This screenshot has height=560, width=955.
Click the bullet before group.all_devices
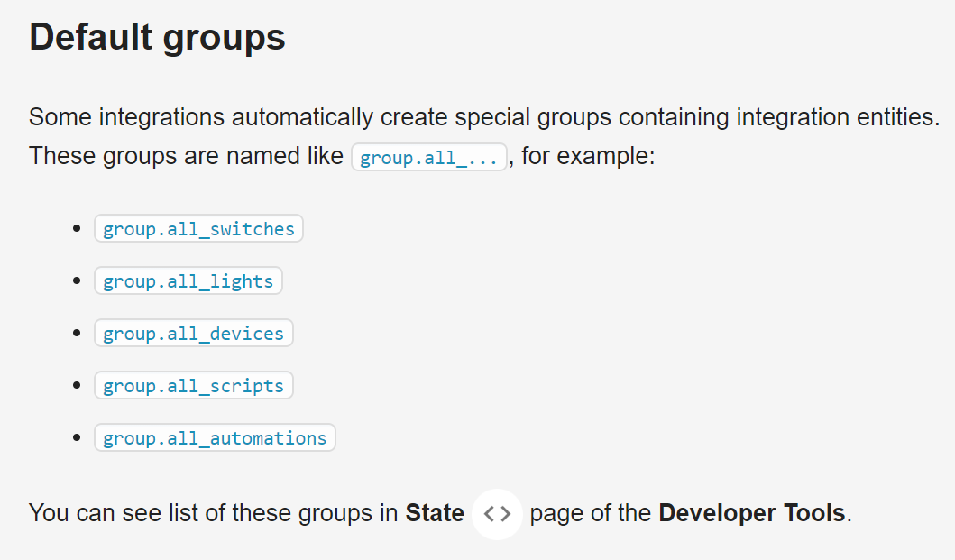(77, 334)
